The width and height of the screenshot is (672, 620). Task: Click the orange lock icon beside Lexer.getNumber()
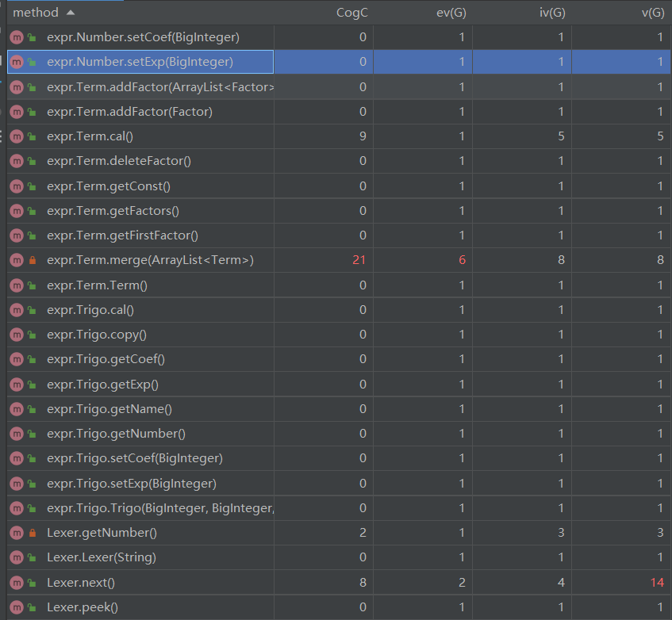(33, 533)
